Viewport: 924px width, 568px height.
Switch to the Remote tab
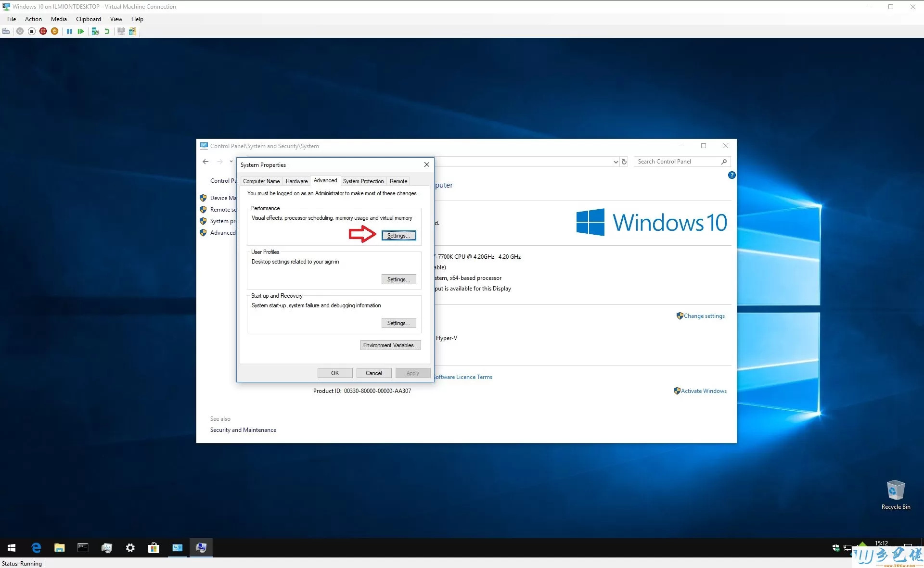(398, 181)
